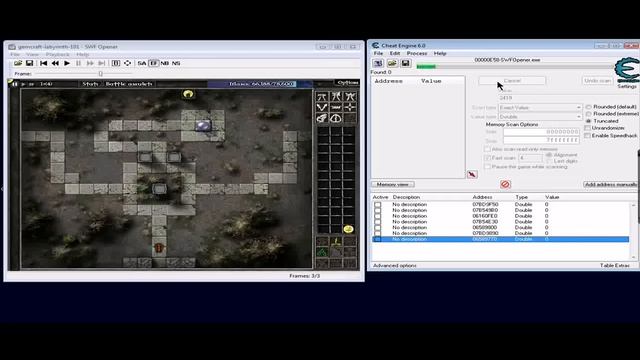
Task: Expand the Value type Double dropdown
Action: [540, 117]
